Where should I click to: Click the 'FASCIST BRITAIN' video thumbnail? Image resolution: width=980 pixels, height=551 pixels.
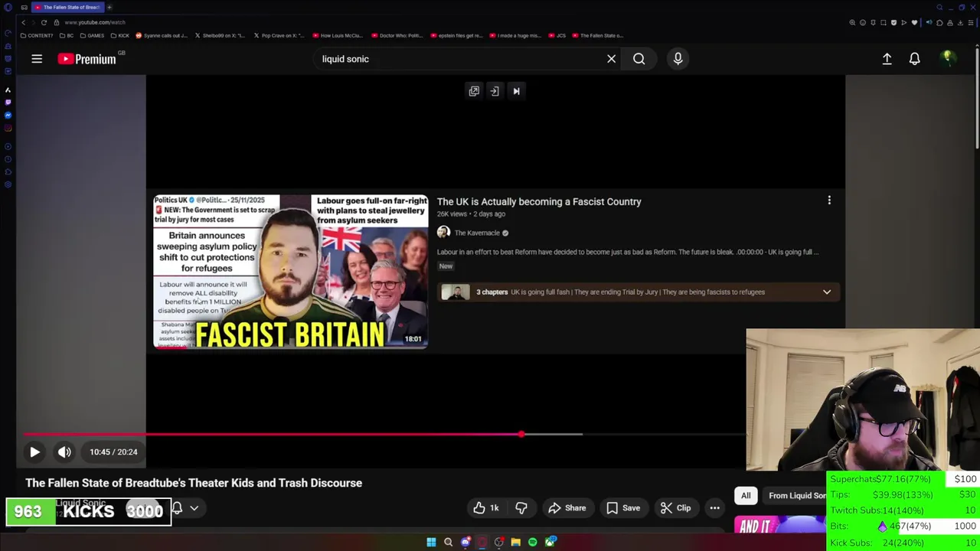click(x=291, y=272)
